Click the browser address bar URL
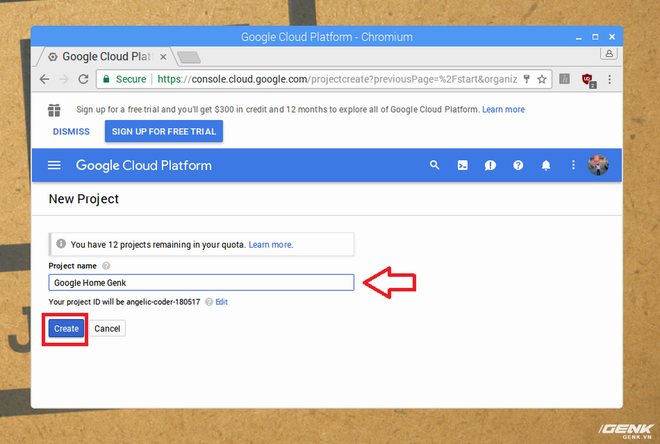 [337, 79]
